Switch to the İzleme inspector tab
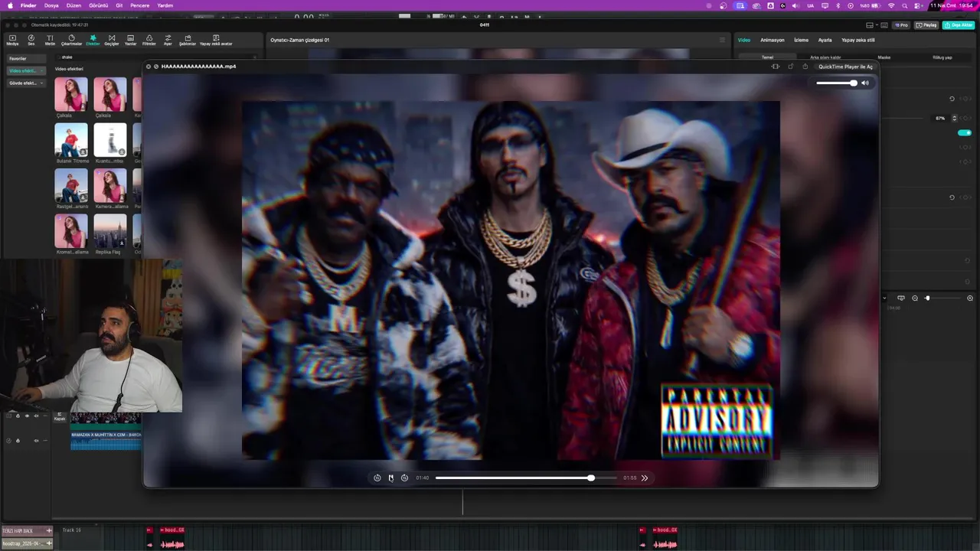The width and height of the screenshot is (980, 551). pos(801,40)
